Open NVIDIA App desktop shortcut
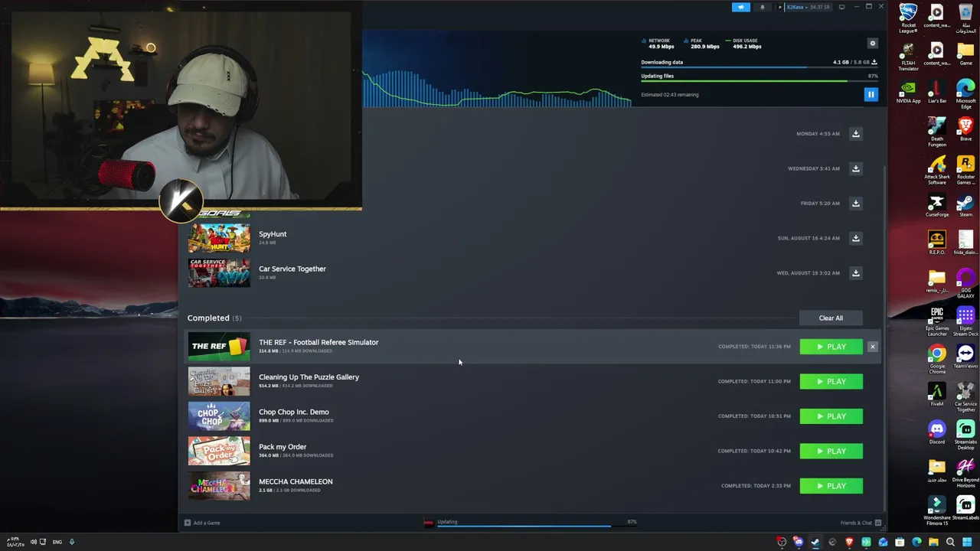 pyautogui.click(x=908, y=91)
